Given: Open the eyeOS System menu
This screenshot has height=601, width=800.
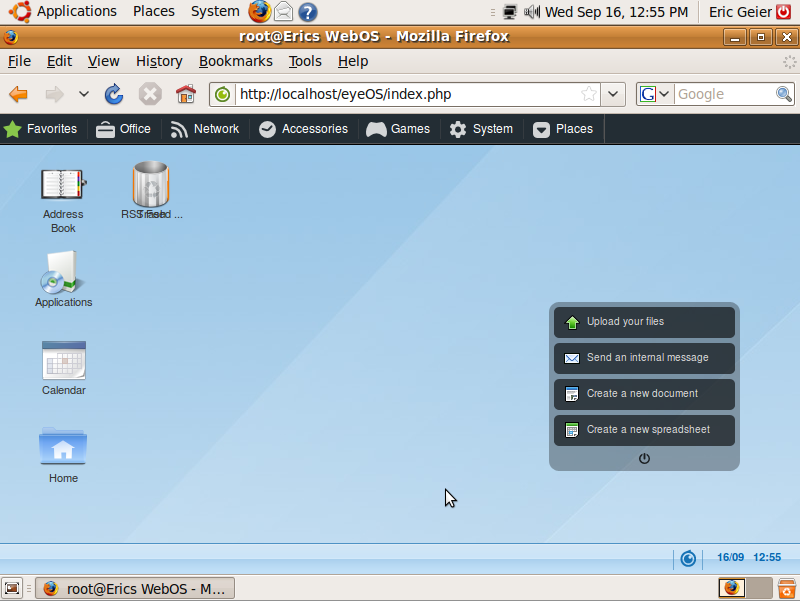Looking at the screenshot, I should point(481,129).
